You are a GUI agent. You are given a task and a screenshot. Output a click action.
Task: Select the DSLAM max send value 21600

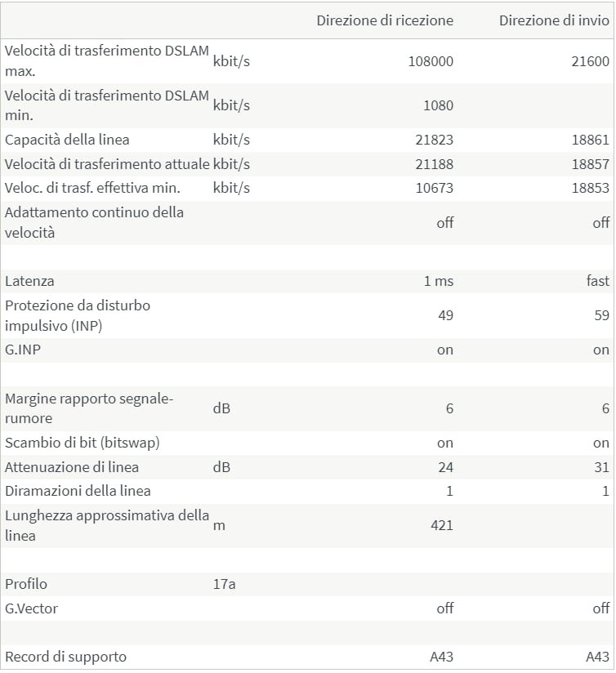pos(590,61)
